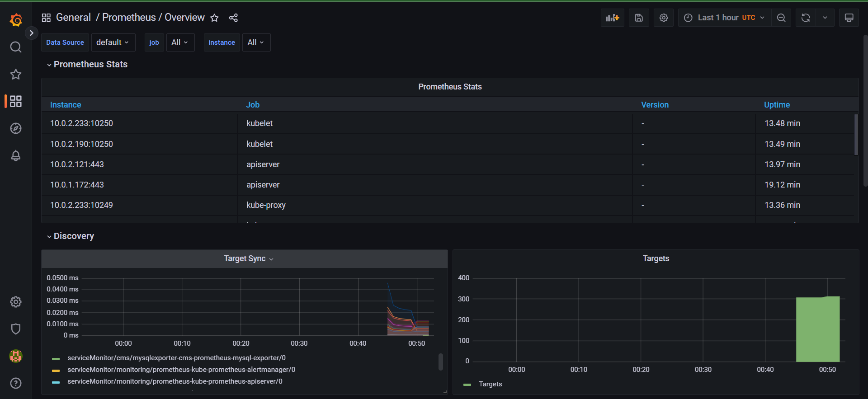The width and height of the screenshot is (868, 399).
Task: Click the instance variable label
Action: pyautogui.click(x=222, y=42)
